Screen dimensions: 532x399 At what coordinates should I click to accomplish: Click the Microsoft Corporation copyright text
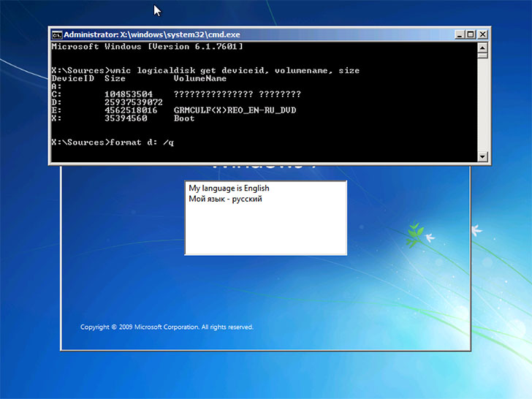coord(167,327)
